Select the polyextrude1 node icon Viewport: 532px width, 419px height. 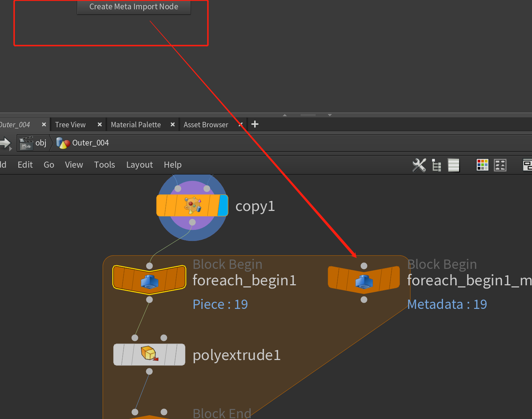point(149,354)
